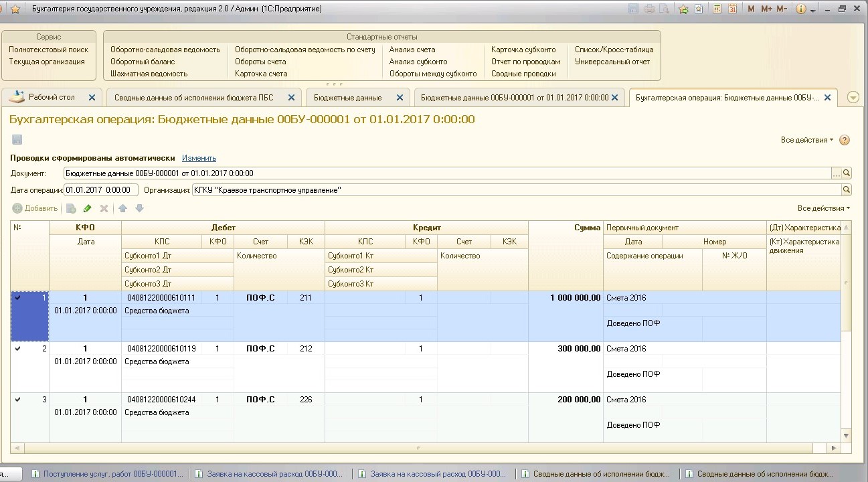The width and height of the screenshot is (868, 482).
Task: Open Оборотно-сальдовая ведомость report
Action: coord(165,50)
